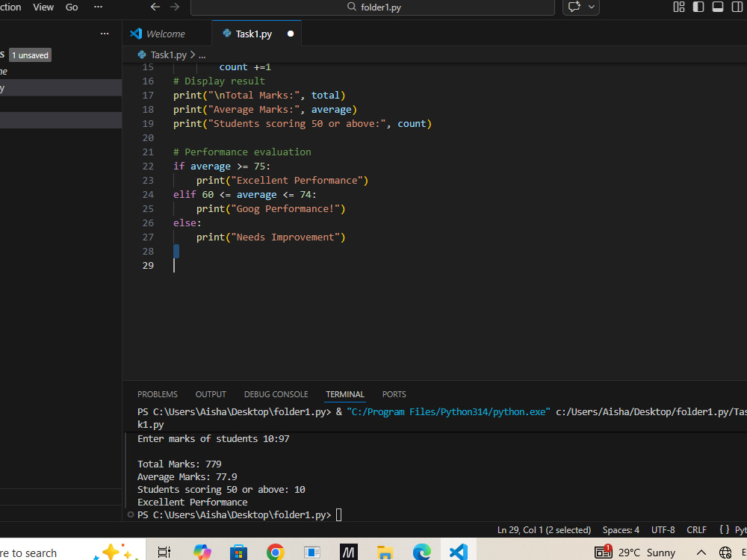Open the title bar overflow menu ellipsis
The width and height of the screenshot is (747, 560).
tap(98, 7)
